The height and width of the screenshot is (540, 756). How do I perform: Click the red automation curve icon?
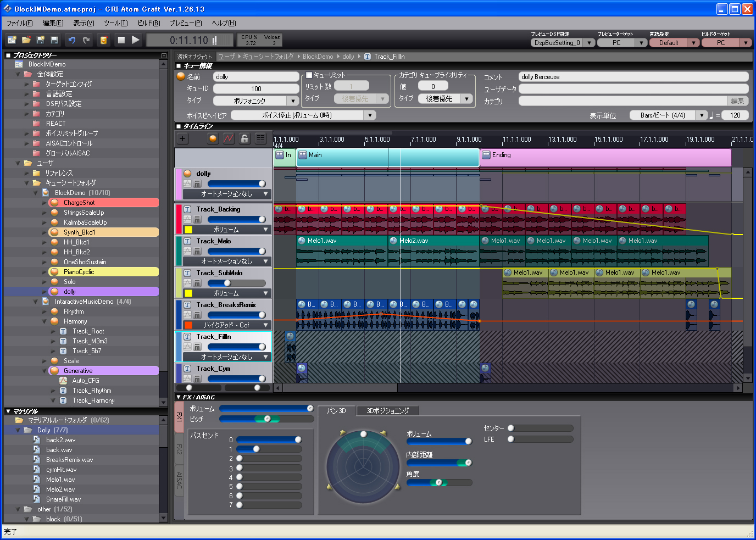(229, 138)
